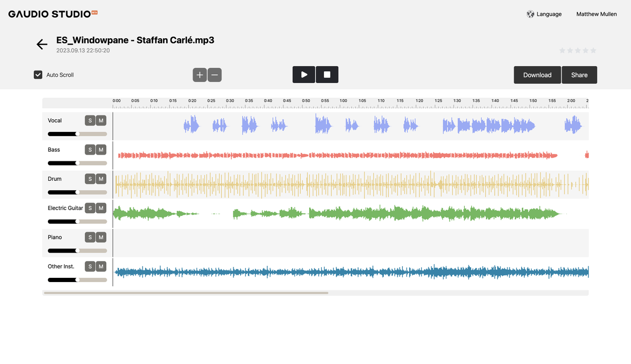631x364 pixels.
Task: Open the Matthew Mullen account menu
Action: pos(596,14)
